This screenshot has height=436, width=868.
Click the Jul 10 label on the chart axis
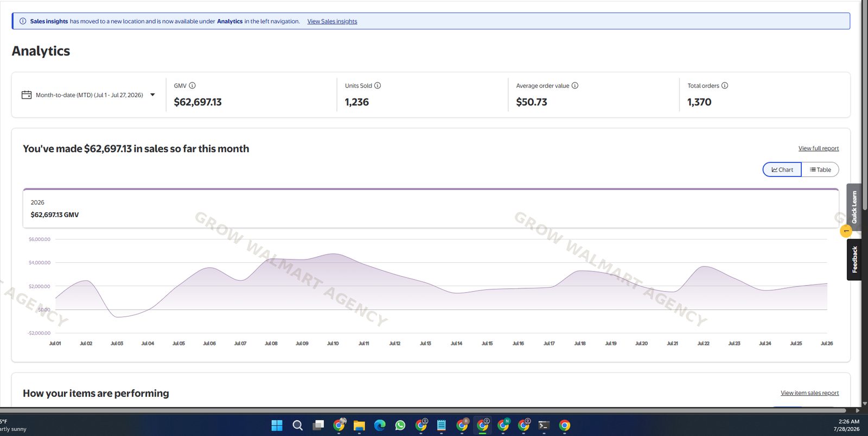tap(333, 344)
